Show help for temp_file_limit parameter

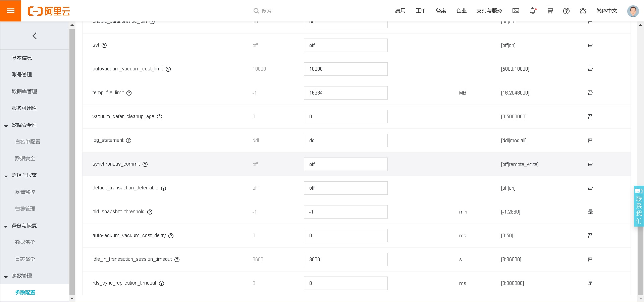[x=129, y=93]
